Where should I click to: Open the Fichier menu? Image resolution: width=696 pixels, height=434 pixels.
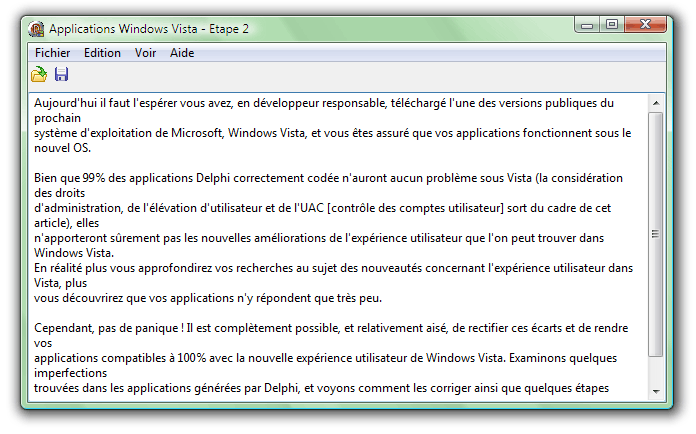point(52,53)
